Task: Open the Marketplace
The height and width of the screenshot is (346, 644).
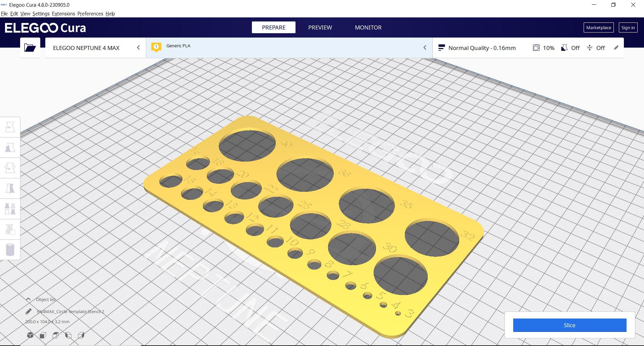Action: click(x=598, y=27)
